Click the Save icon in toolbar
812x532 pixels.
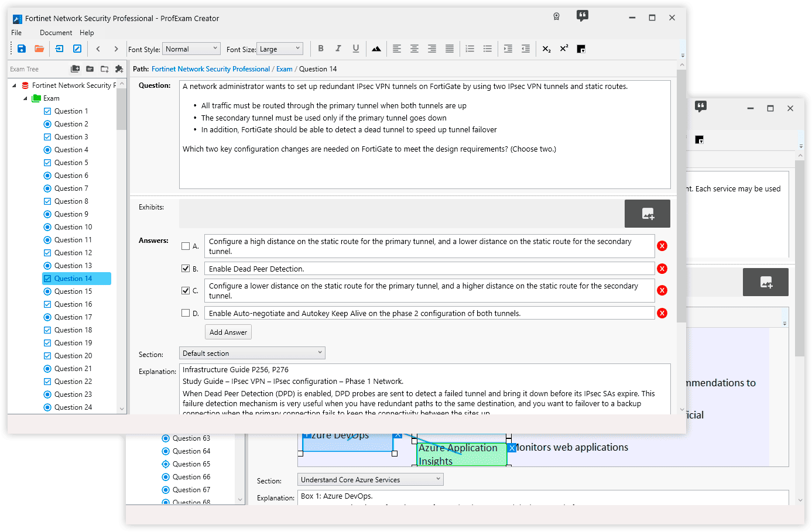pyautogui.click(x=22, y=49)
